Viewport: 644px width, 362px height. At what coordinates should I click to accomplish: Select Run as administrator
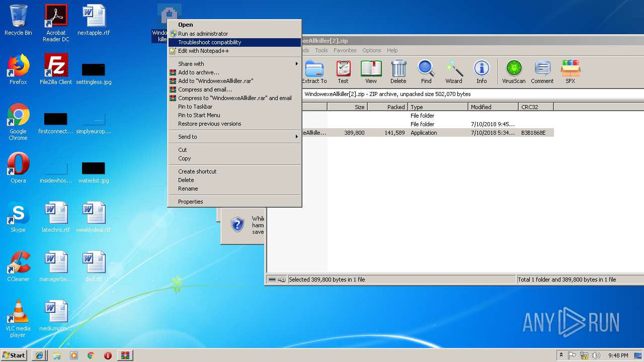pyautogui.click(x=234, y=34)
